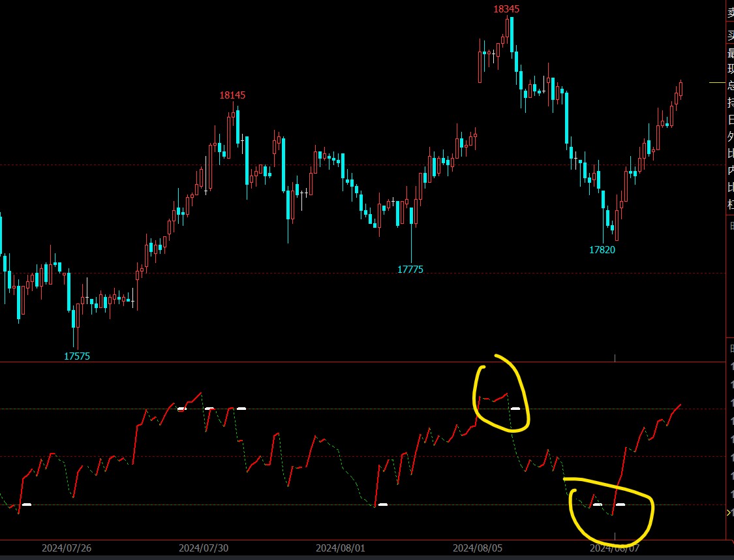Select the 2024/08/05 date on the time axis
Image resolution: width=734 pixels, height=560 pixels.
478,548
